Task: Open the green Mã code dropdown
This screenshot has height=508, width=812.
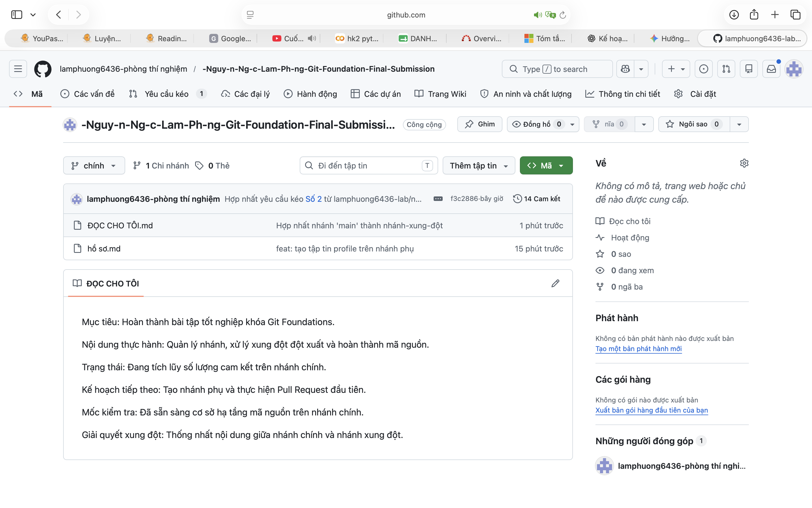Action: [x=546, y=166]
